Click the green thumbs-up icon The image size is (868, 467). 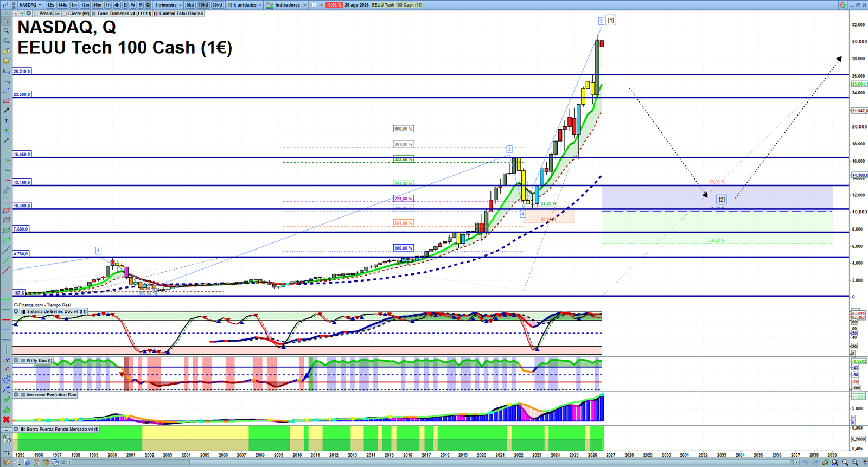pyautogui.click(x=7, y=410)
